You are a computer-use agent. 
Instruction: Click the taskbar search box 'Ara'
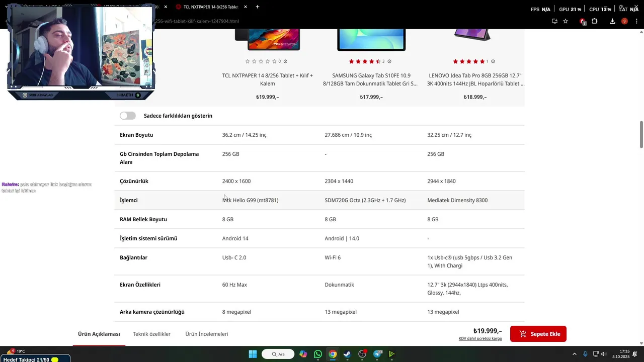278,354
